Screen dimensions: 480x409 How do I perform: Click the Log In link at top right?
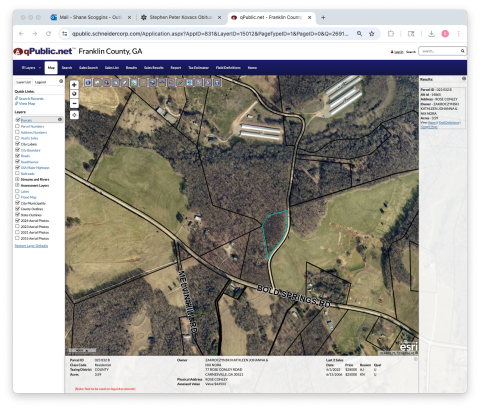coord(399,52)
